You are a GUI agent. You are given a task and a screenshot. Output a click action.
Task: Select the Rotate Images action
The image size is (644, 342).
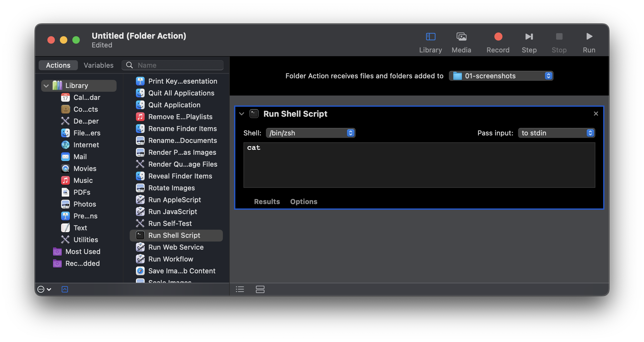[x=171, y=188]
